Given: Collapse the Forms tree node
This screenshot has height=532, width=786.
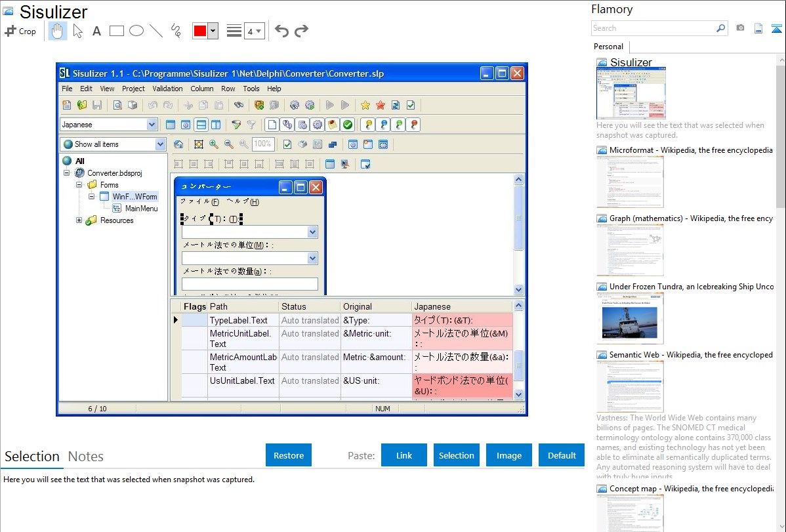Looking at the screenshot, I should point(79,184).
